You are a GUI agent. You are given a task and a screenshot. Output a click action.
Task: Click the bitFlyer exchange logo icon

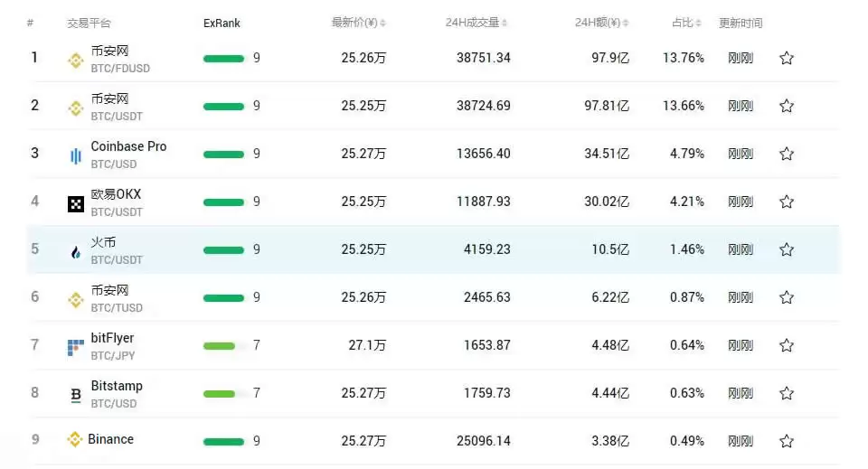click(x=76, y=347)
